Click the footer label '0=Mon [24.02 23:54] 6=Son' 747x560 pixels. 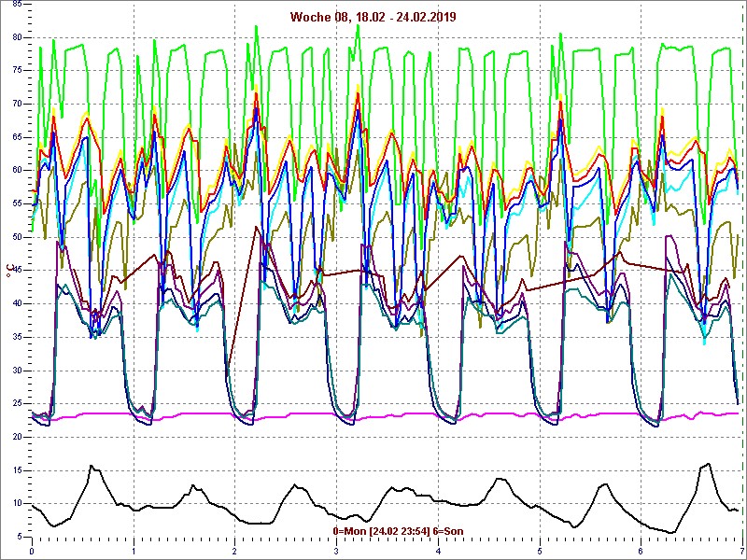pos(398,531)
